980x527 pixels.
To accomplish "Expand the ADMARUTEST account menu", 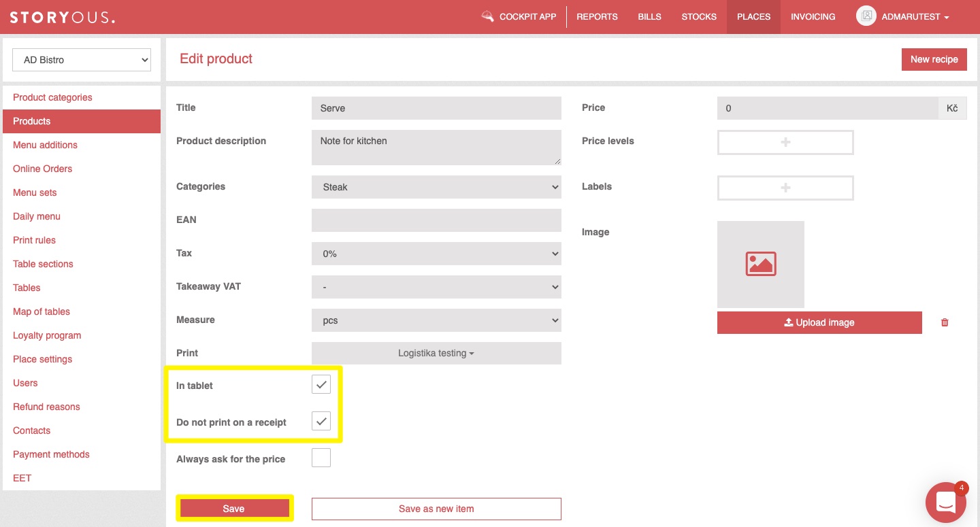I will (915, 17).
